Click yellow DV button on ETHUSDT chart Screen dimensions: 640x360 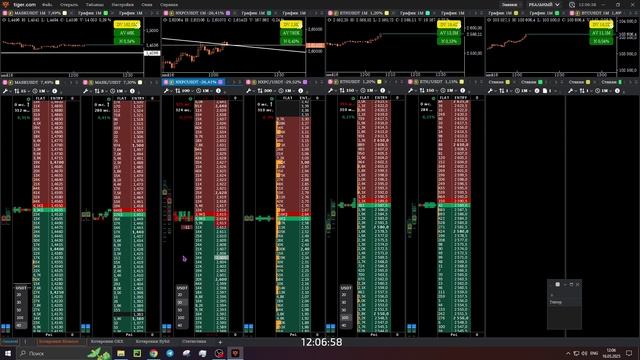click(449, 25)
